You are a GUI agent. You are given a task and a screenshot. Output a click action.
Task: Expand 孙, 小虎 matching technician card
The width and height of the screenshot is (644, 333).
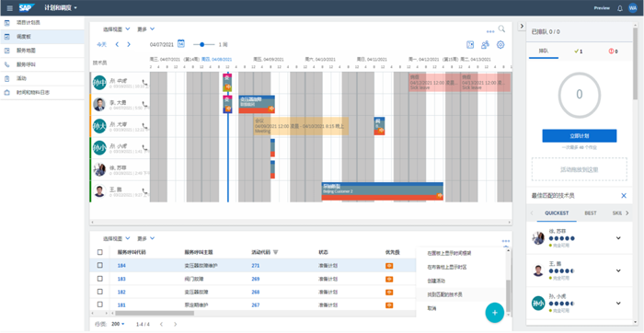[x=618, y=304]
